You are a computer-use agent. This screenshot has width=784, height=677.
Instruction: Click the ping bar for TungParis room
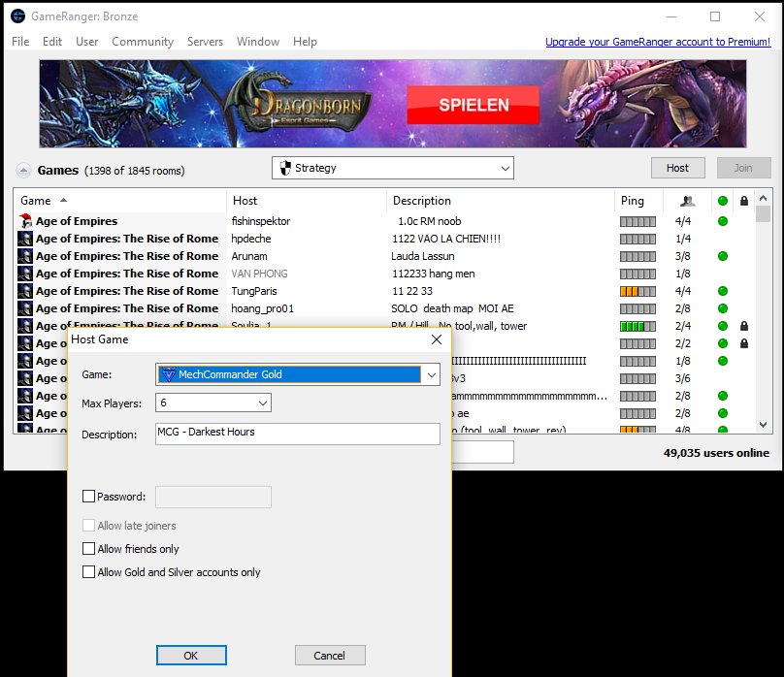(x=637, y=291)
